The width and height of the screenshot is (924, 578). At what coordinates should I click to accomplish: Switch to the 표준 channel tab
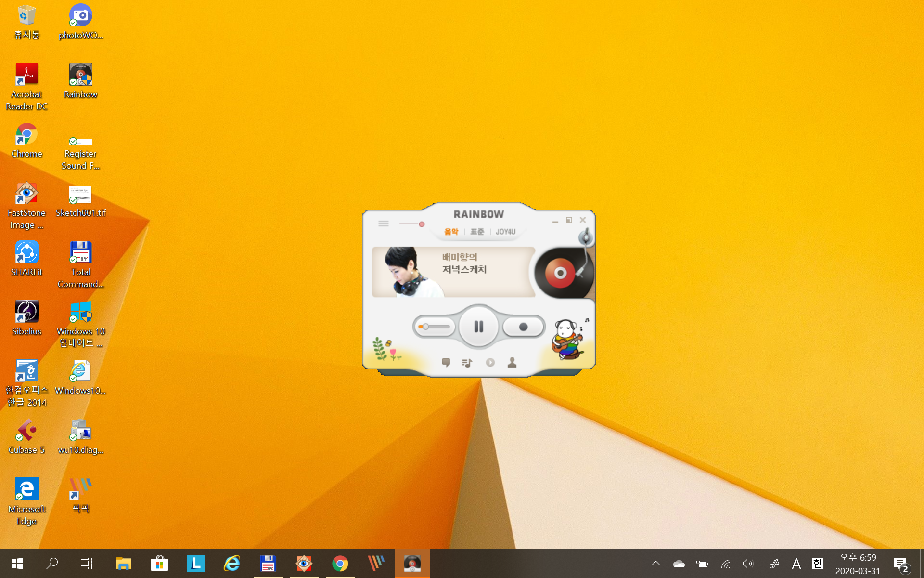477,232
